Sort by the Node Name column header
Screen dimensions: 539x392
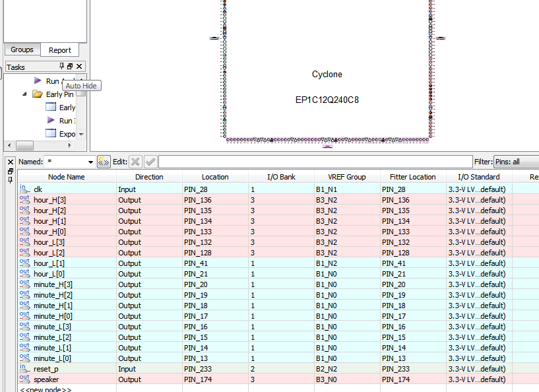[x=67, y=177]
